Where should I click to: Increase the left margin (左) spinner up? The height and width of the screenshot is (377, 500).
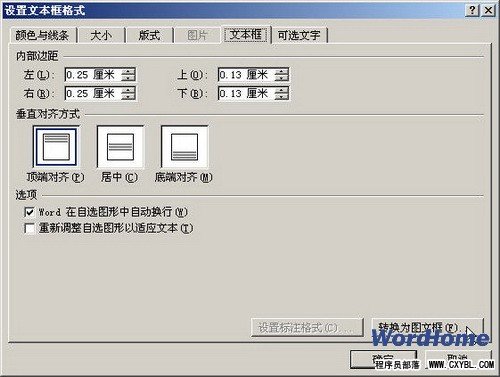(x=128, y=71)
